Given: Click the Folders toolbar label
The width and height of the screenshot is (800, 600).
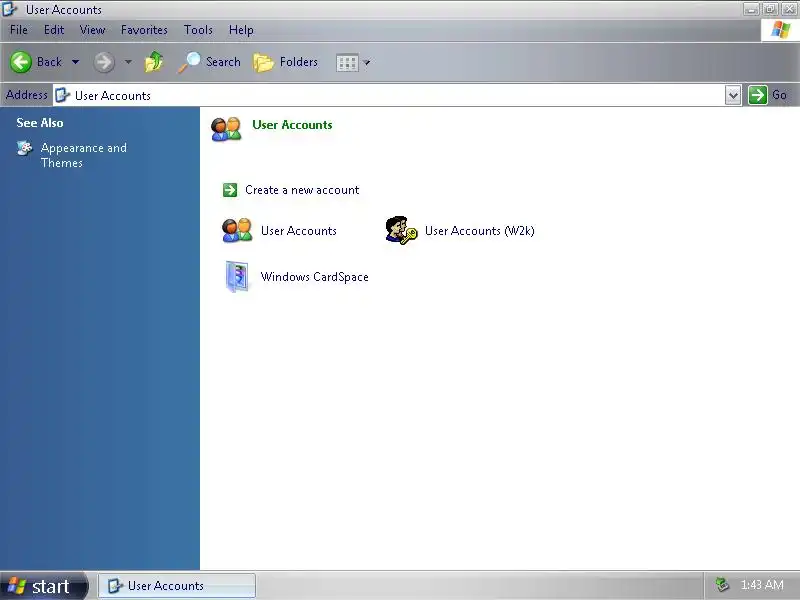Looking at the screenshot, I should click(298, 62).
